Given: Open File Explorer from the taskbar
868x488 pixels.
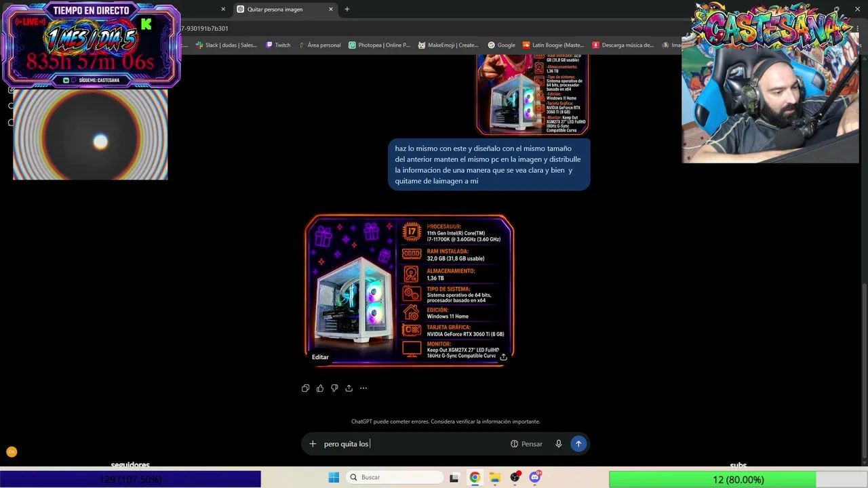Looking at the screenshot, I should (495, 477).
